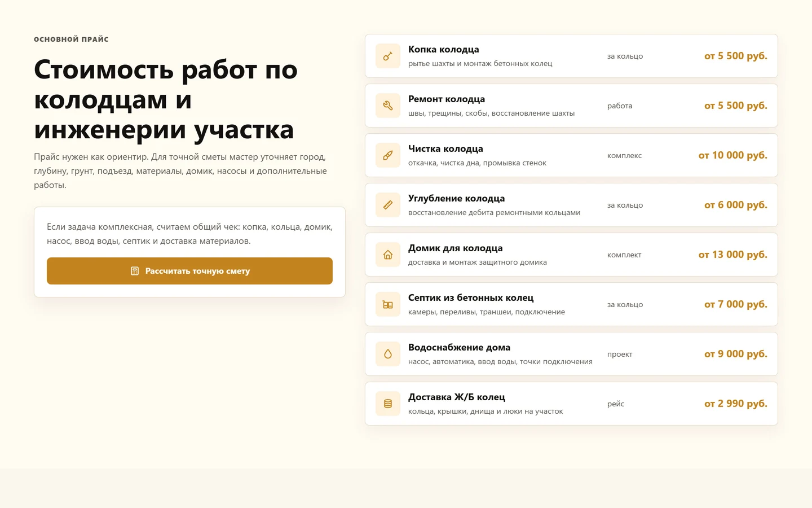This screenshot has width=812, height=508.
Task: Click the description рытье шахты и монтаж бетонных колец
Action: 480,64
